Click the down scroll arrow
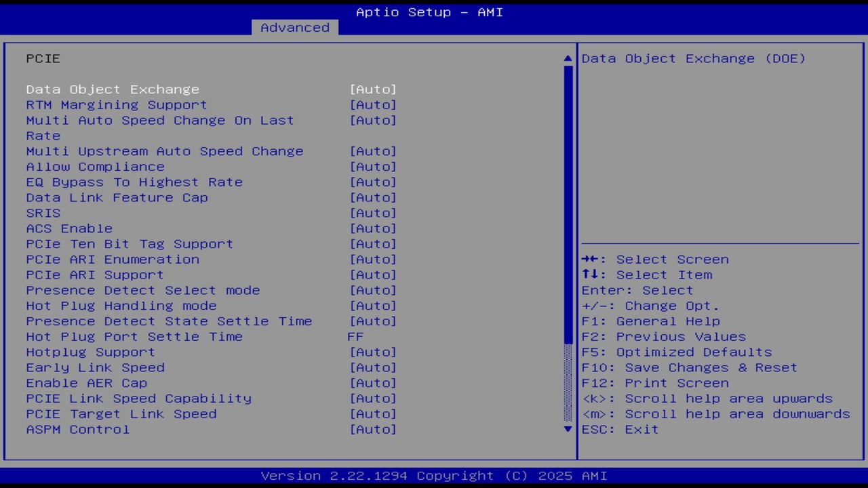 (x=567, y=429)
